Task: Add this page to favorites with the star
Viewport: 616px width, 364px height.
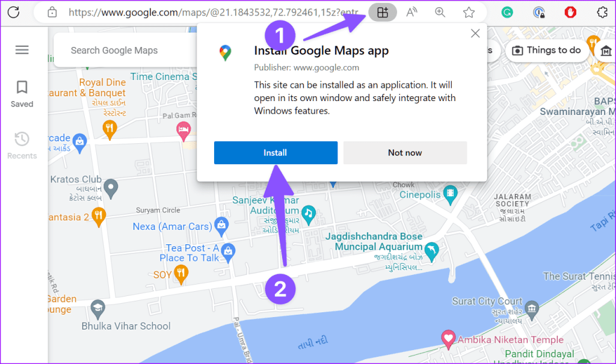Action: [x=469, y=12]
